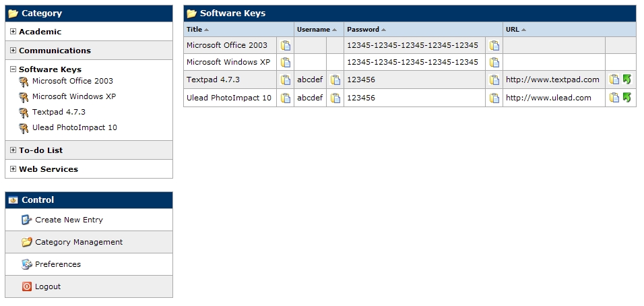644x306 pixels.
Task: Copy the Ulead PhotoImpact 10 password
Action: tap(494, 98)
